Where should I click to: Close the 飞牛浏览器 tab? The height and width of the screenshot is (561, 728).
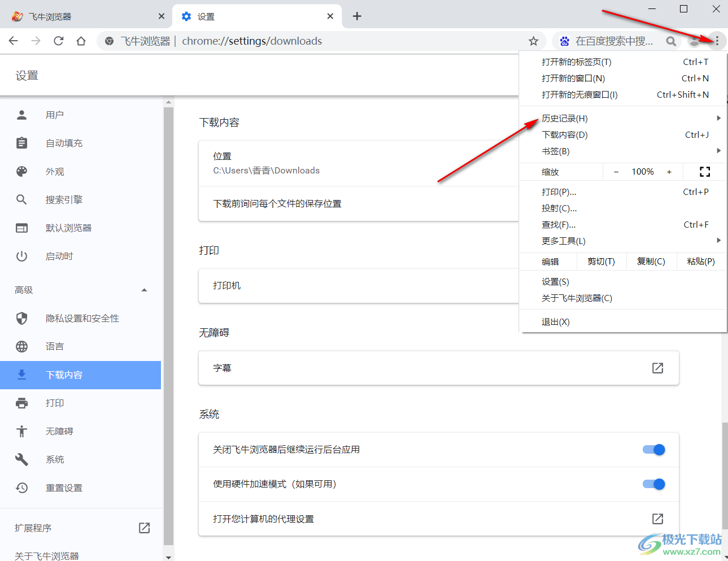coord(162,16)
